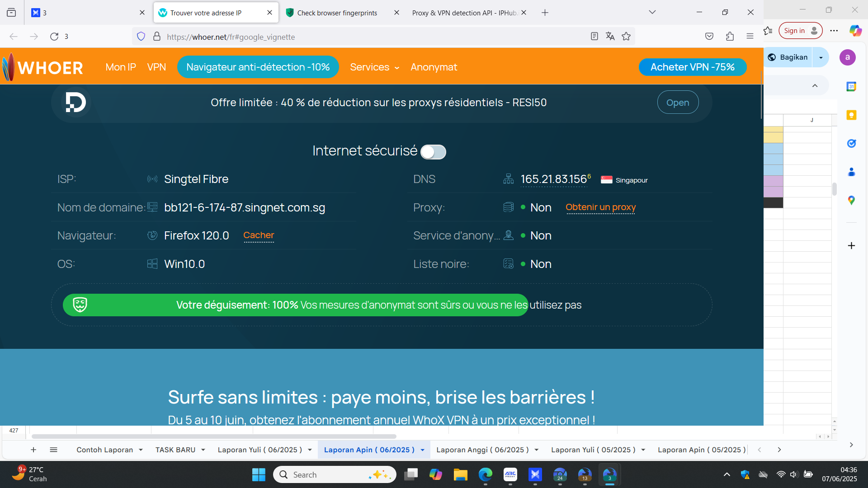Click the Cacher link beside Firefox 120.0

(x=259, y=235)
